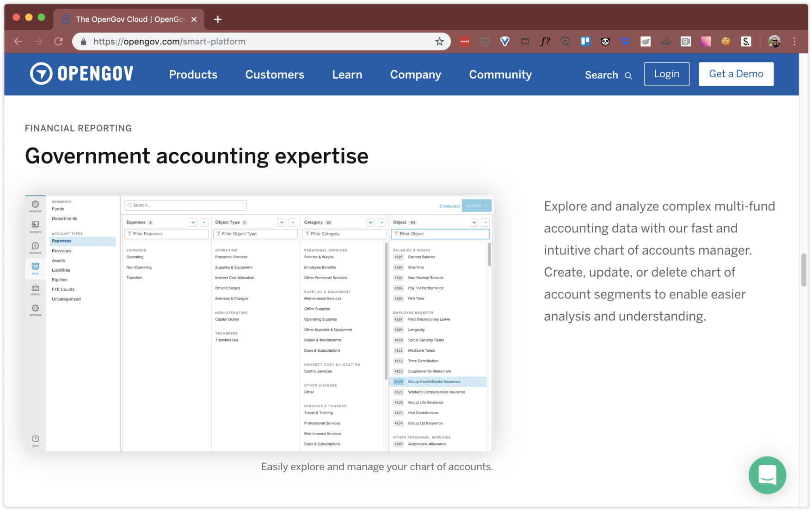
Task: Click the OpenGov logo
Action: tap(82, 74)
